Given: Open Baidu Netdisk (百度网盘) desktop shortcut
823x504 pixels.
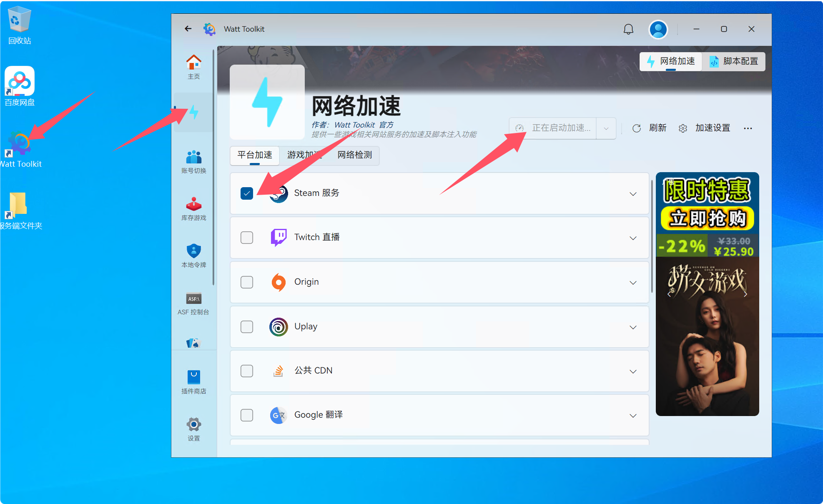Looking at the screenshot, I should 19,86.
